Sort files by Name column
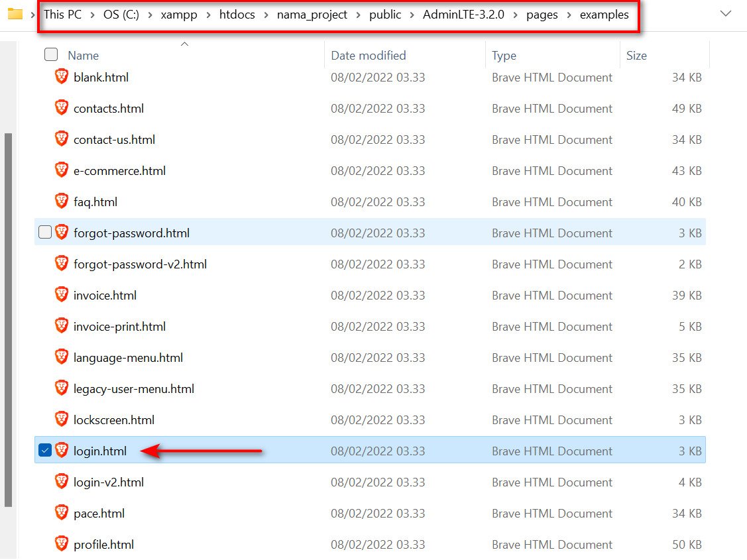Image resolution: width=747 pixels, height=560 pixels. (84, 56)
